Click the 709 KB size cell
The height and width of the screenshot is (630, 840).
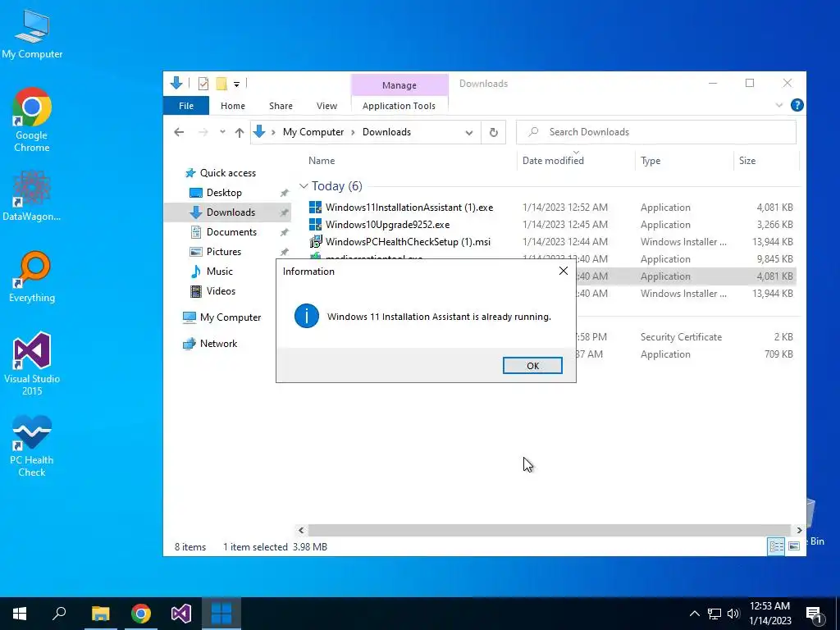[778, 354]
